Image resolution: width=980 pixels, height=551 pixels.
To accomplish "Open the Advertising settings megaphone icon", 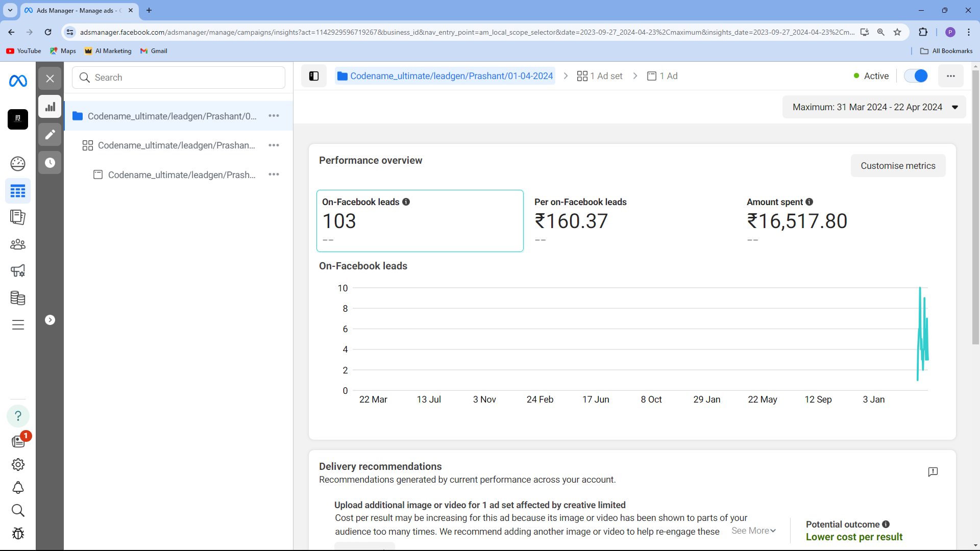I will tap(18, 271).
